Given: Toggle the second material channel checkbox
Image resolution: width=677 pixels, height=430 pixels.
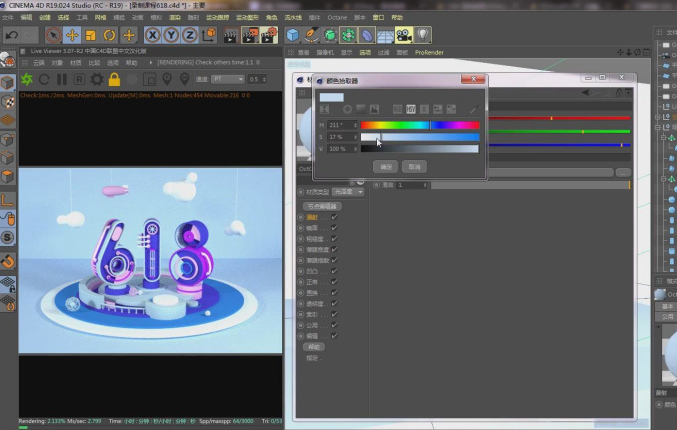Looking at the screenshot, I should pos(334,228).
